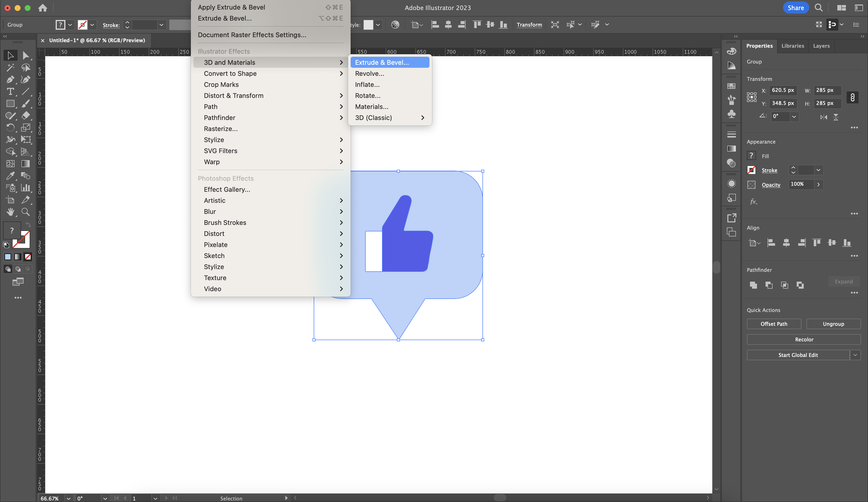This screenshot has height=502, width=868.
Task: Click the Start Global Edit button
Action: click(798, 355)
